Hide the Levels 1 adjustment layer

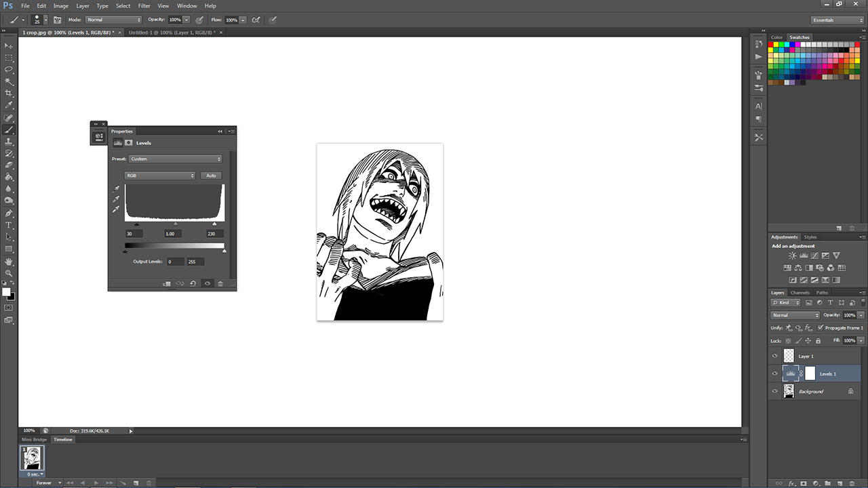tap(775, 373)
